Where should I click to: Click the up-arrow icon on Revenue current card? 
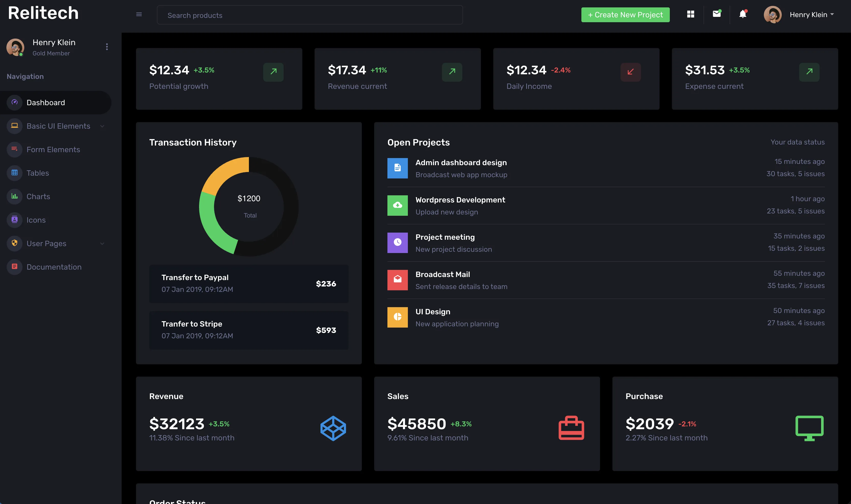click(x=452, y=72)
